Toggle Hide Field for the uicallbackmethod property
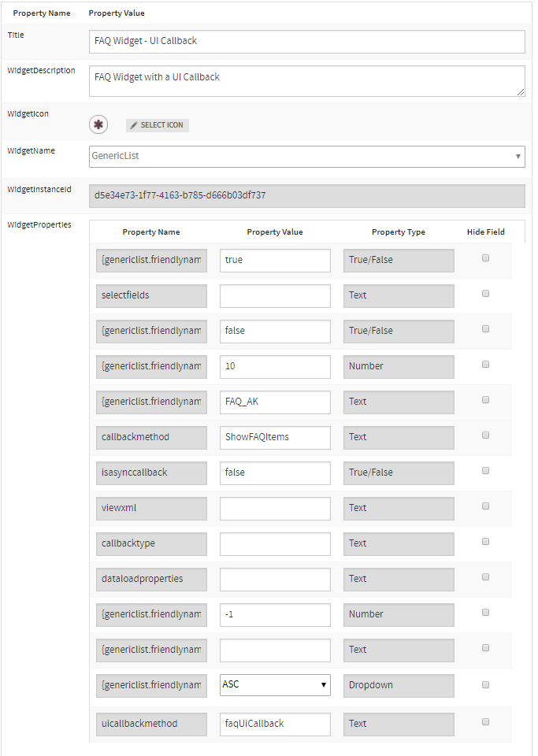 (x=485, y=721)
